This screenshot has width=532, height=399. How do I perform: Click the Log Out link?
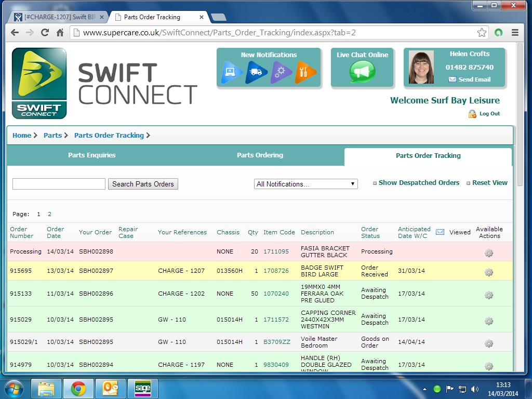[x=489, y=114]
